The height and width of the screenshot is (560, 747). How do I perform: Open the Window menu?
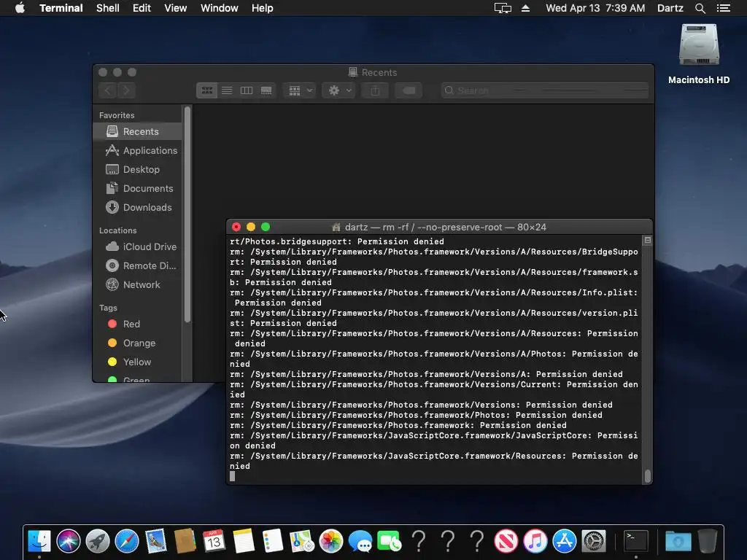(219, 8)
